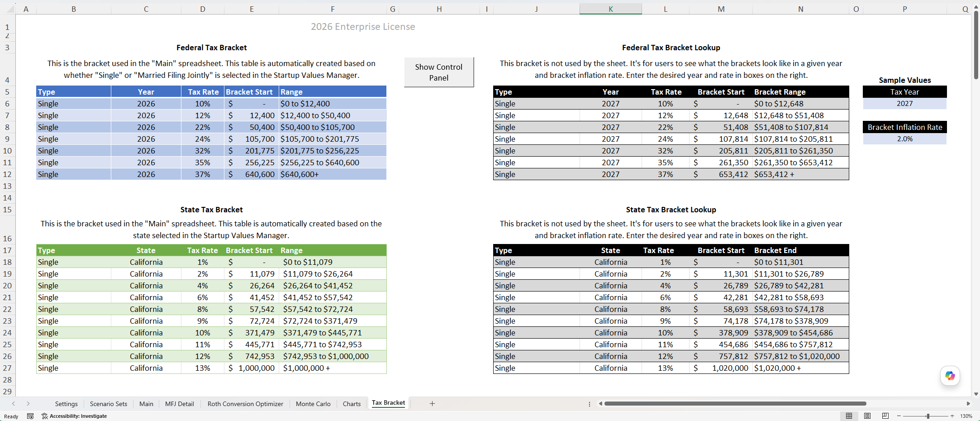Adjust the zoom slider handle
The width and height of the screenshot is (980, 421).
click(928, 416)
